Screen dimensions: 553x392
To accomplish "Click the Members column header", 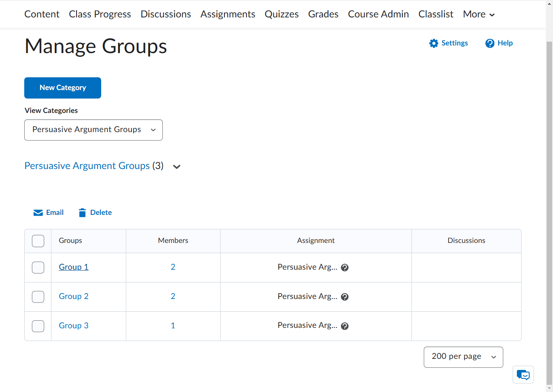I will coord(173,241).
